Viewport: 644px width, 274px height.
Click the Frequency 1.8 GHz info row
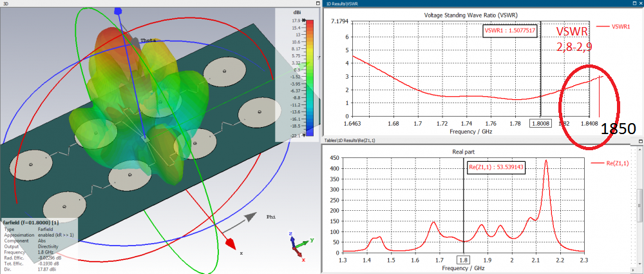coord(29,252)
